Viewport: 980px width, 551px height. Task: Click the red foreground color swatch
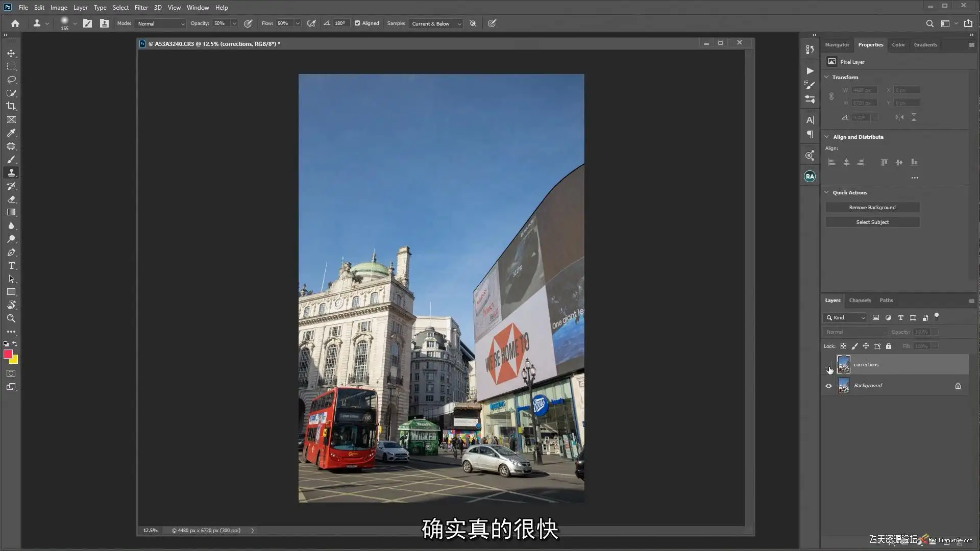[x=8, y=354]
